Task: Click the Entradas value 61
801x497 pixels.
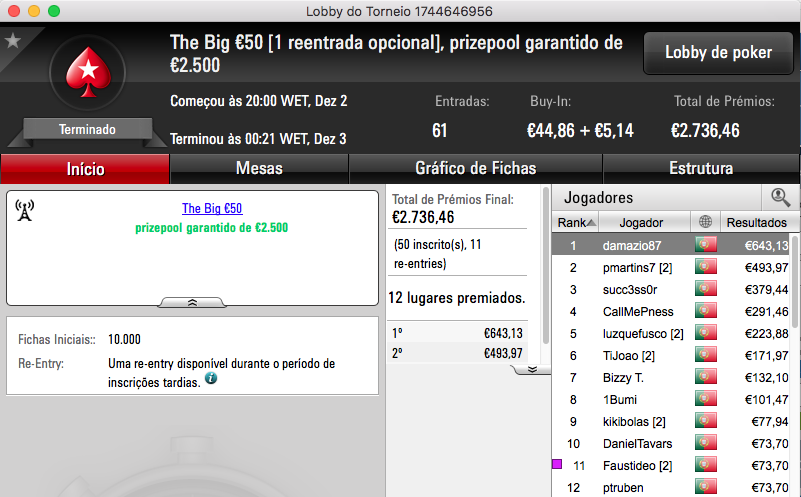Action: pyautogui.click(x=439, y=130)
